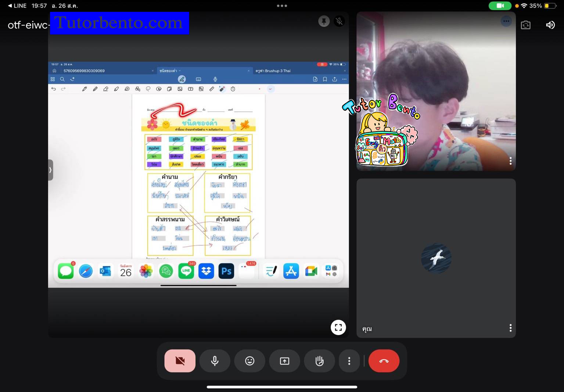Enter fullscreen for the shared presentation

338,327
